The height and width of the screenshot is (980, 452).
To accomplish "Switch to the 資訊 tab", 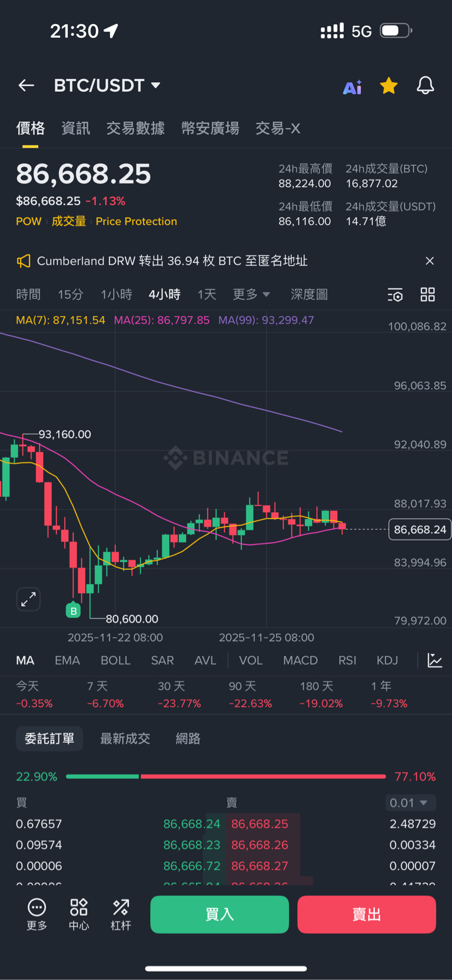I will (76, 128).
